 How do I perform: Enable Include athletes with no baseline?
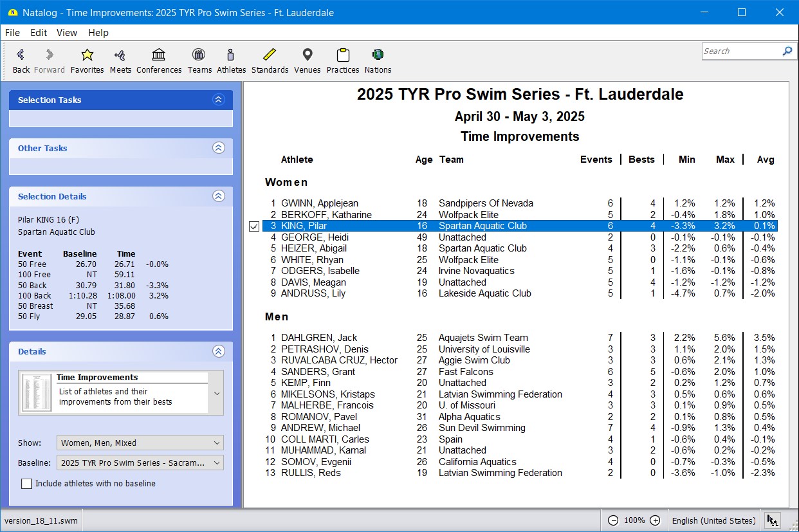pyautogui.click(x=27, y=484)
